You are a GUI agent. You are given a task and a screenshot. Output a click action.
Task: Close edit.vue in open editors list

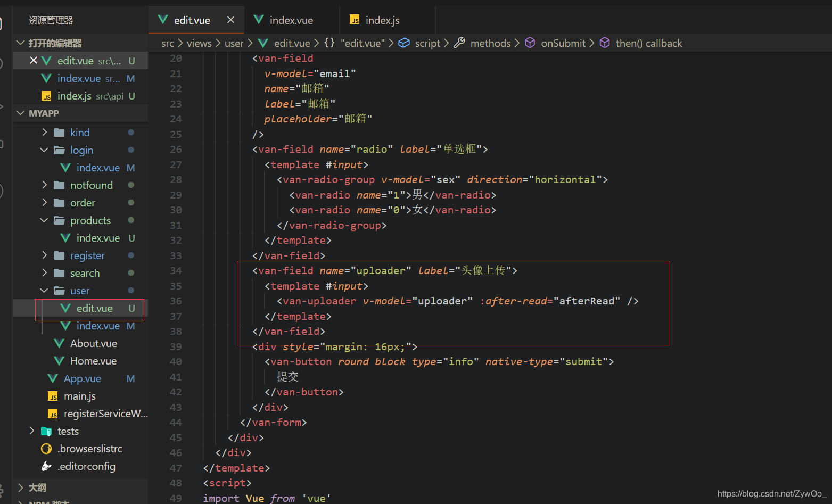click(34, 60)
